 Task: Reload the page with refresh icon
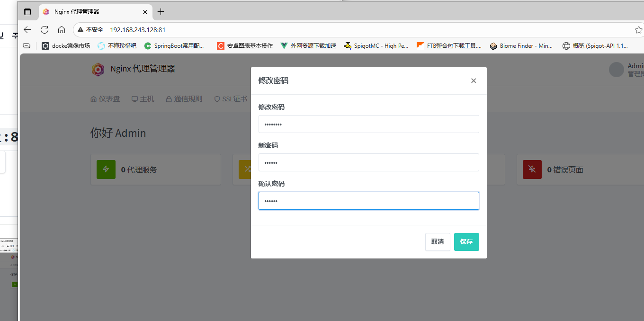[x=45, y=30]
